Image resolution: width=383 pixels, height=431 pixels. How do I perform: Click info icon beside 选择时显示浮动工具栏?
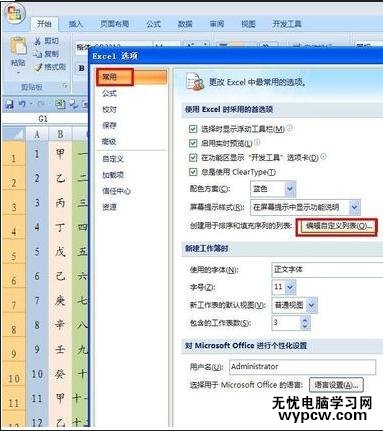pos(290,128)
